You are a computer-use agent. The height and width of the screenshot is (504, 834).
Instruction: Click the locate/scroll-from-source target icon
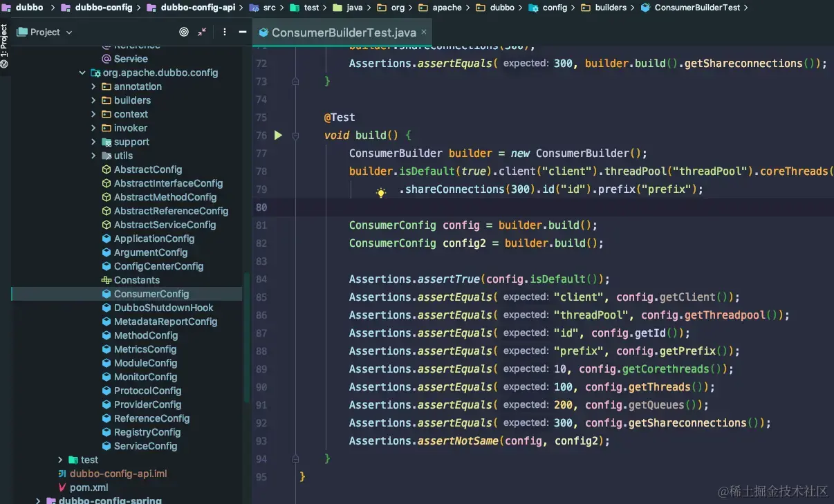coord(184,32)
